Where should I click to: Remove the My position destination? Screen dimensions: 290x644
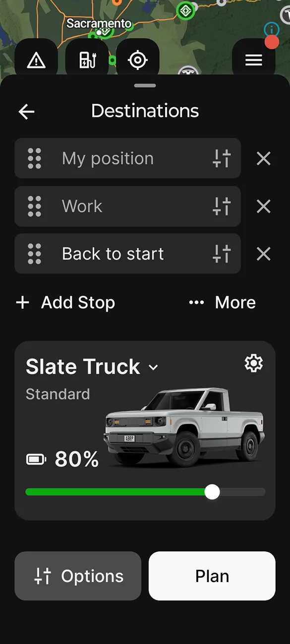[263, 159]
